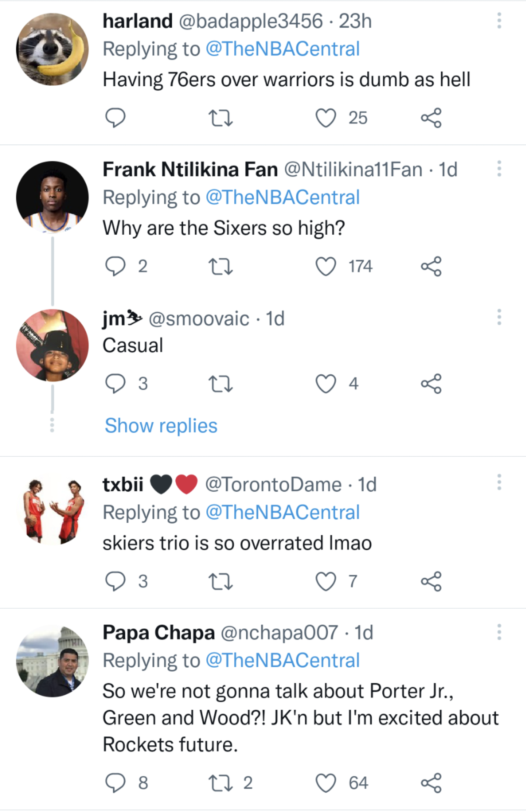Open more options menu on harland's tweet
The image size is (526, 812).
click(499, 21)
